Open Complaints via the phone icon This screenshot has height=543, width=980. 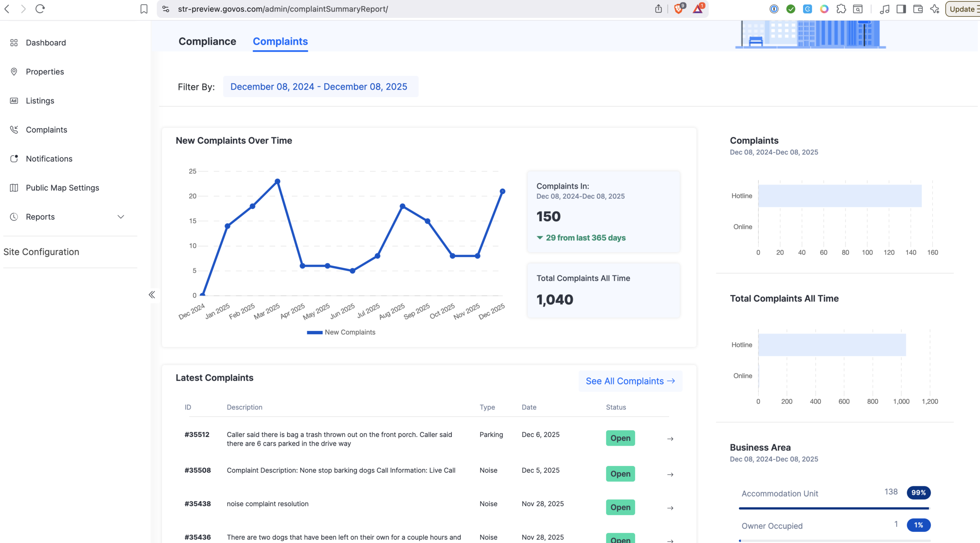14,130
